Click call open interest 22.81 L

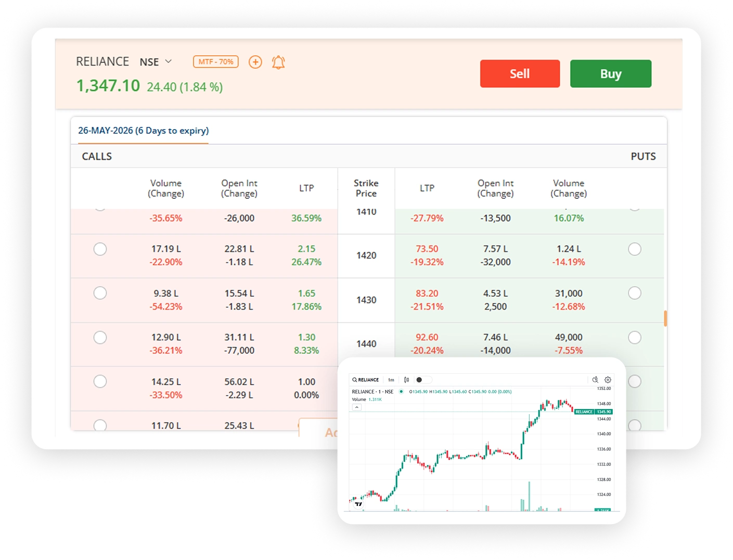click(x=239, y=249)
